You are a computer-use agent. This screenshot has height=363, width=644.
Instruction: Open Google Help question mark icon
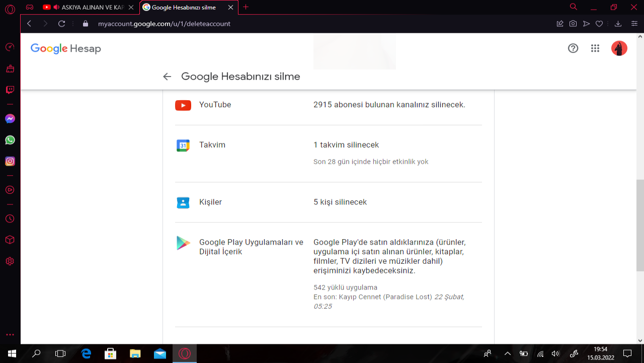573,48
